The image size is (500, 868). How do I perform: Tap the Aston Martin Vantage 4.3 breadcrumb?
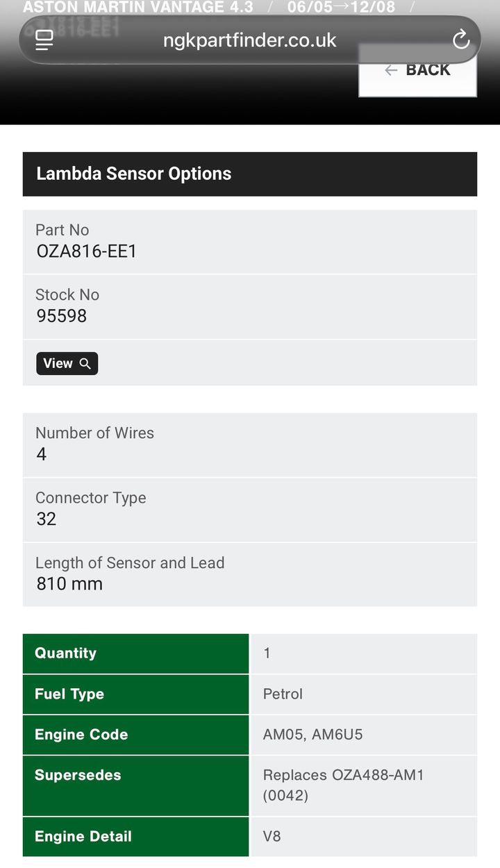tap(138, 8)
